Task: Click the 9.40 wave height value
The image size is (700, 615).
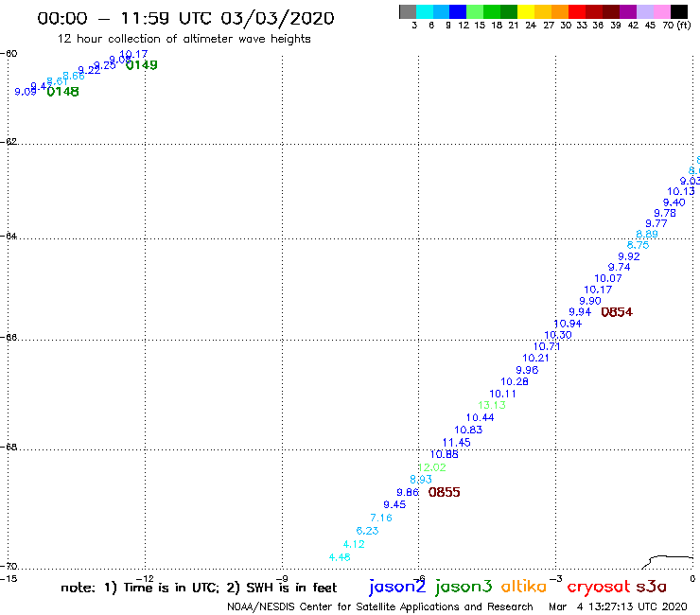Action: point(674,202)
